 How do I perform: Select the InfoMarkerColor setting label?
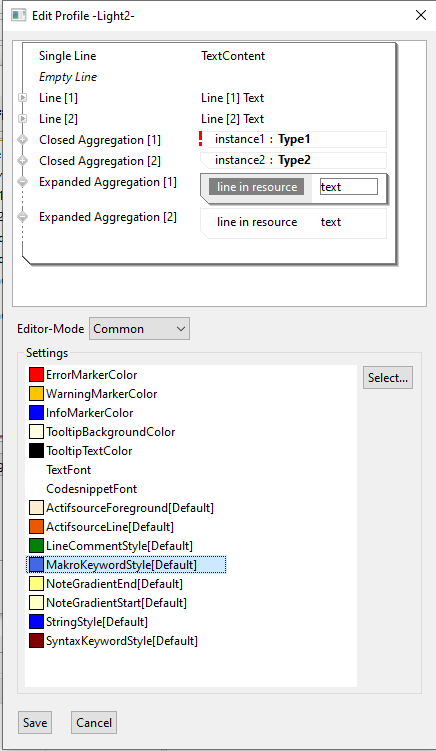pyautogui.click(x=90, y=412)
